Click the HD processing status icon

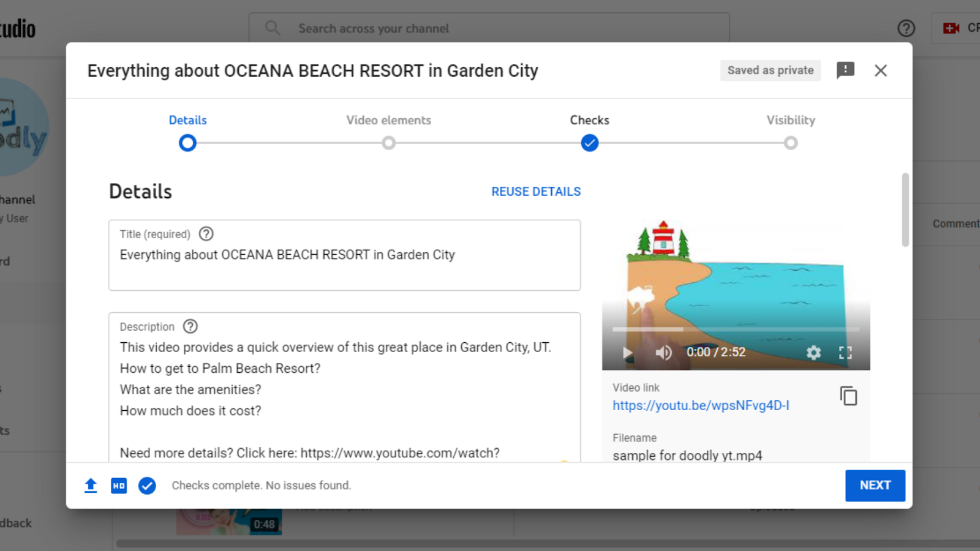tap(119, 485)
